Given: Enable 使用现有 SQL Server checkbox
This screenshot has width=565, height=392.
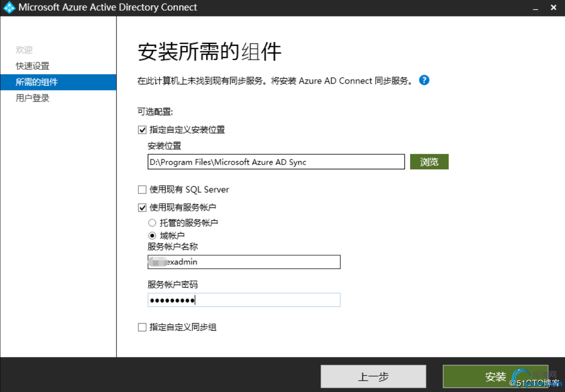Looking at the screenshot, I should (x=142, y=189).
